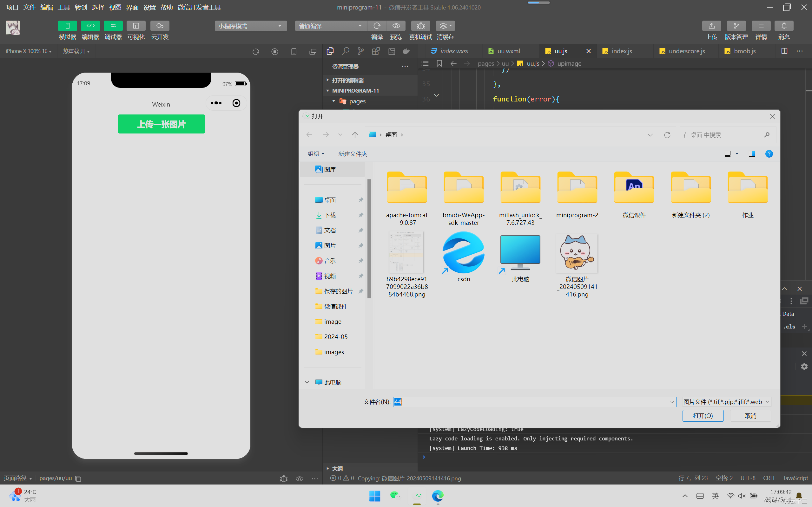
Task: Open the 普通编译 compile mode dropdown
Action: tap(331, 26)
